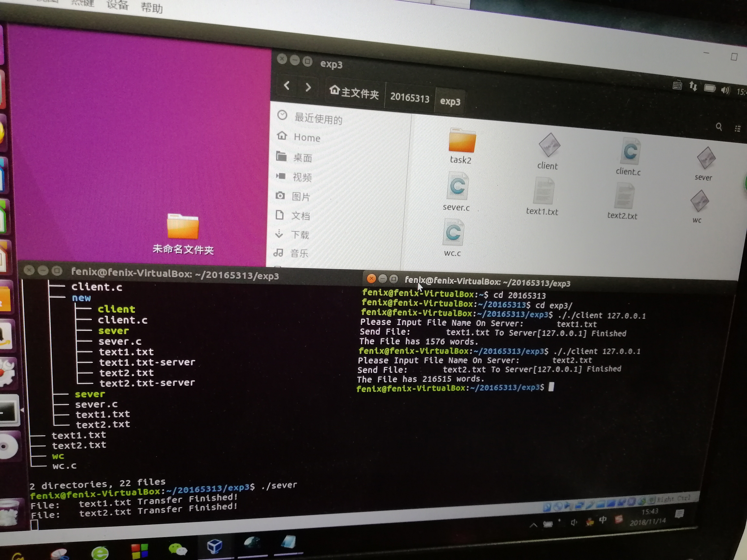747x560 pixels.
Task: Navigate to 主文件夹 breadcrumb
Action: coord(354,92)
